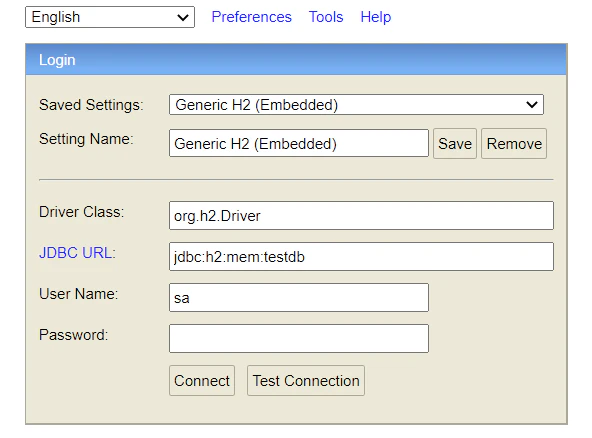Click the Password label

pos(74,335)
